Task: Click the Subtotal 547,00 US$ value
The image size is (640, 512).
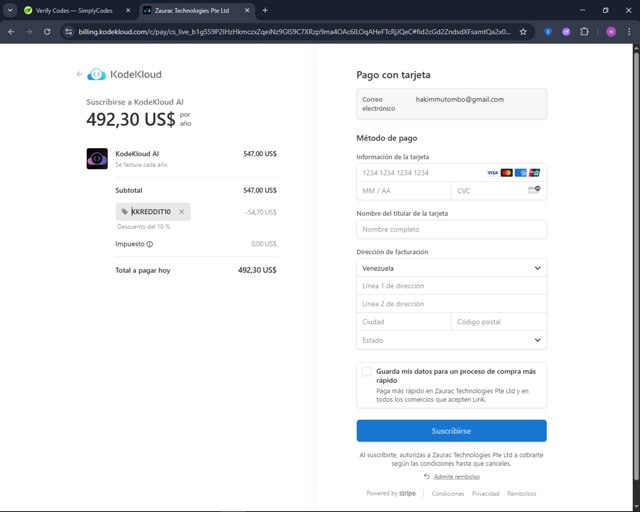Action: pyautogui.click(x=260, y=190)
